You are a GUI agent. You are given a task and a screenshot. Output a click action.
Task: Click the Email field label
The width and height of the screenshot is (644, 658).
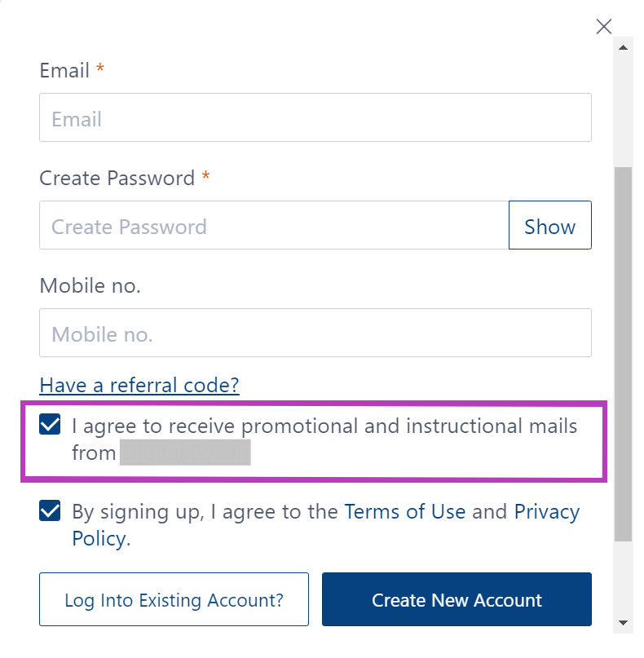[64, 71]
